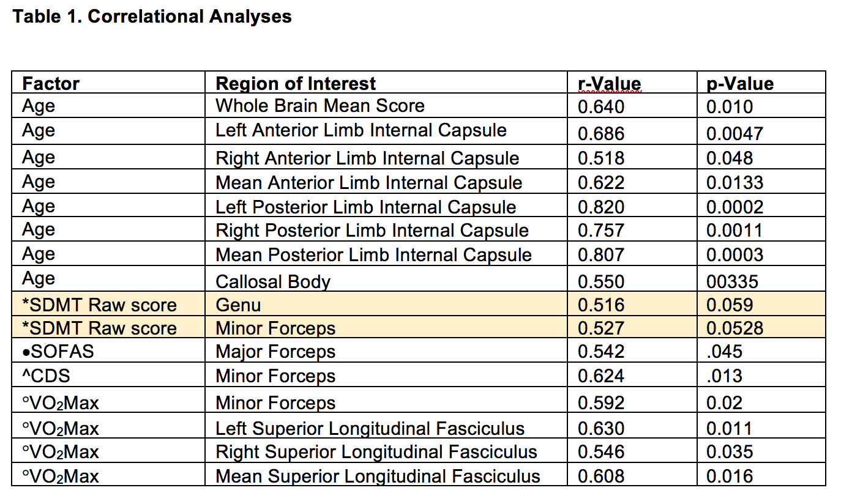Click the p-value cell reading 00335
This screenshot has height=504, width=841.
point(731,281)
